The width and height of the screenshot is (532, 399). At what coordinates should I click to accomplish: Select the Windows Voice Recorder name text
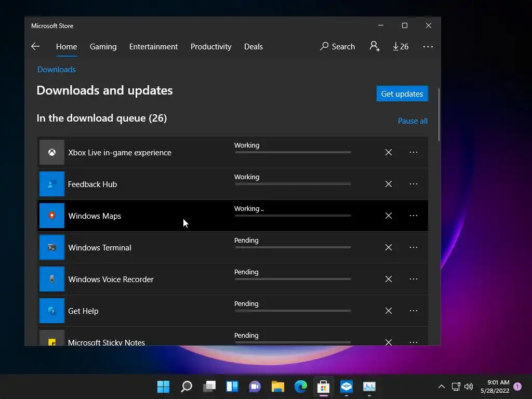coord(111,279)
